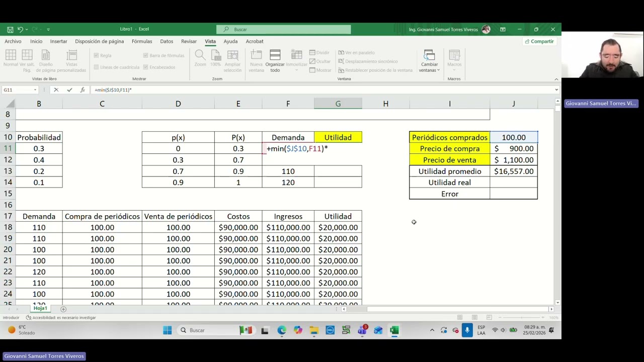
Task: Click in the Excel Buscar search box
Action: [x=283, y=29]
